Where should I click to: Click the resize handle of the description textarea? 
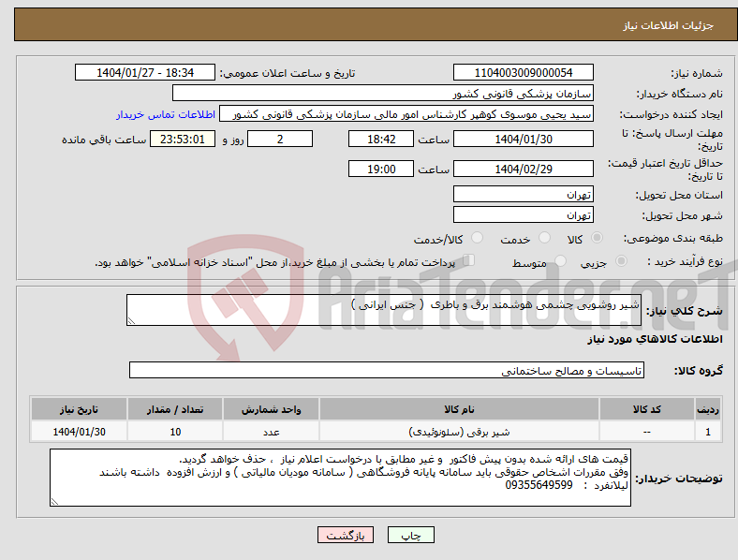click(131, 321)
